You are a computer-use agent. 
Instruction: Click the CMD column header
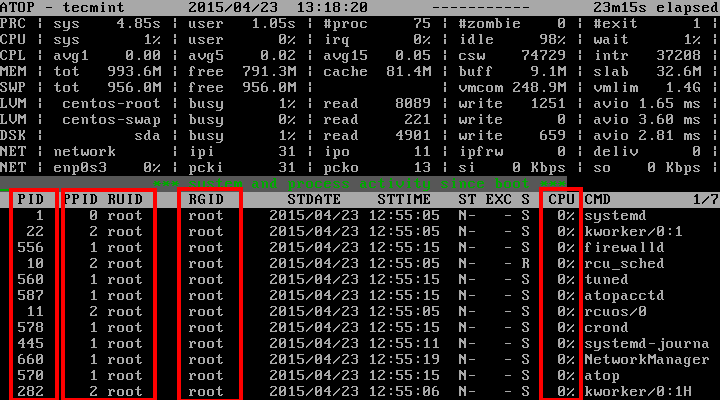597,199
